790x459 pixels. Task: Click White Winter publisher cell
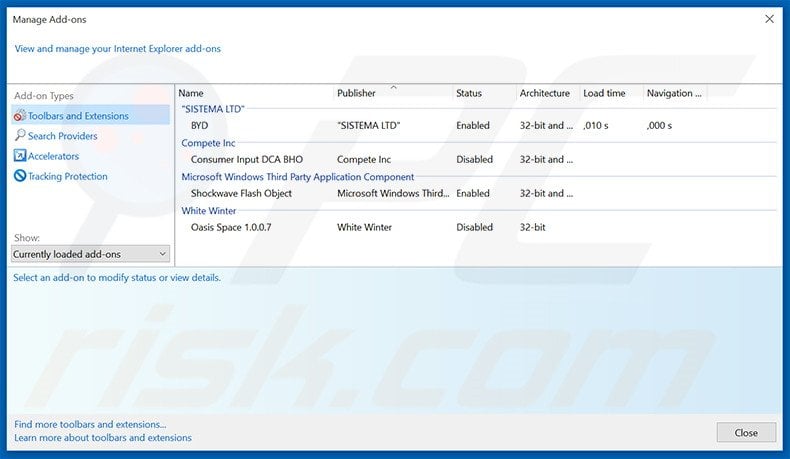[x=364, y=227]
